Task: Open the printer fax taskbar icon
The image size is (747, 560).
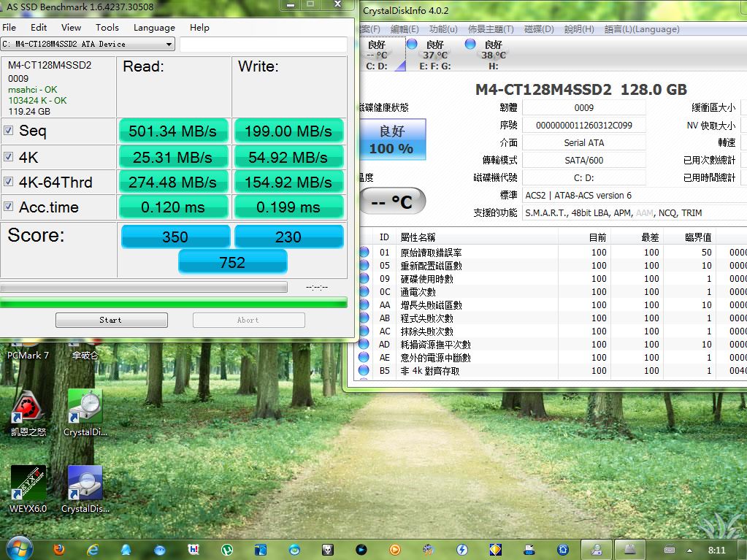Action: point(529,550)
